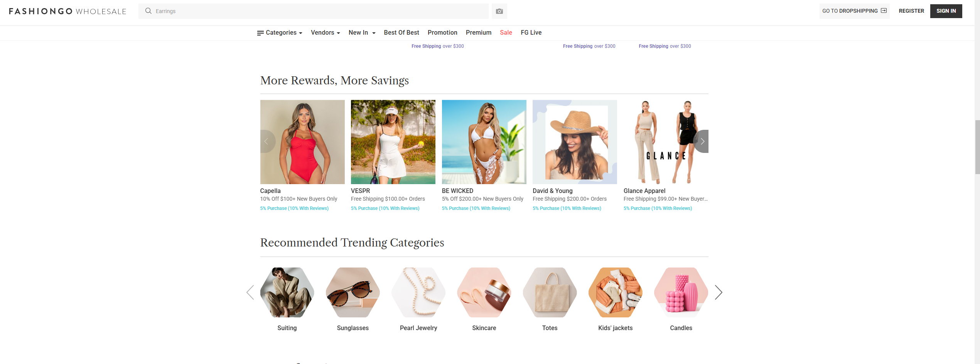Screen dimensions: 980x364
Task: Open the Sale menu item
Action: 506,33
